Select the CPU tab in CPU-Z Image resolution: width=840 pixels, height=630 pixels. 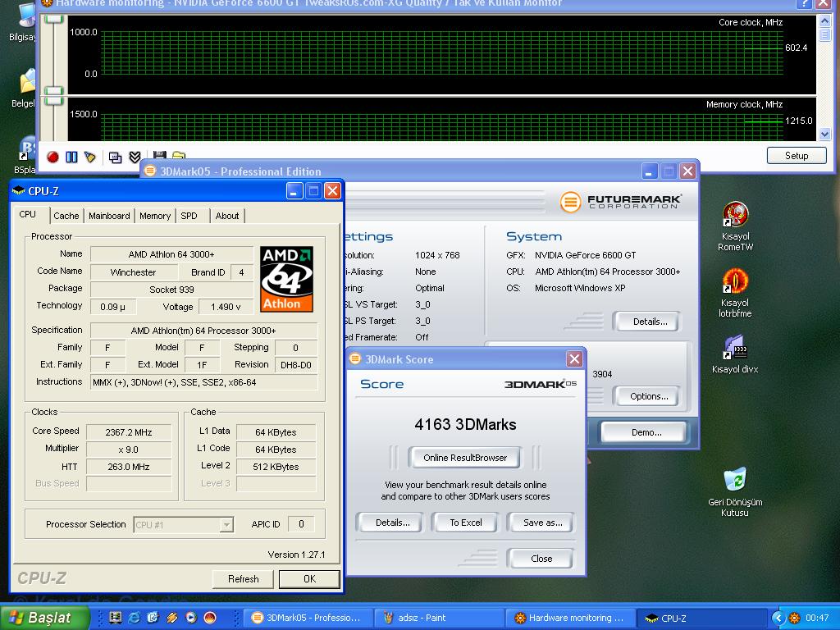(x=28, y=214)
